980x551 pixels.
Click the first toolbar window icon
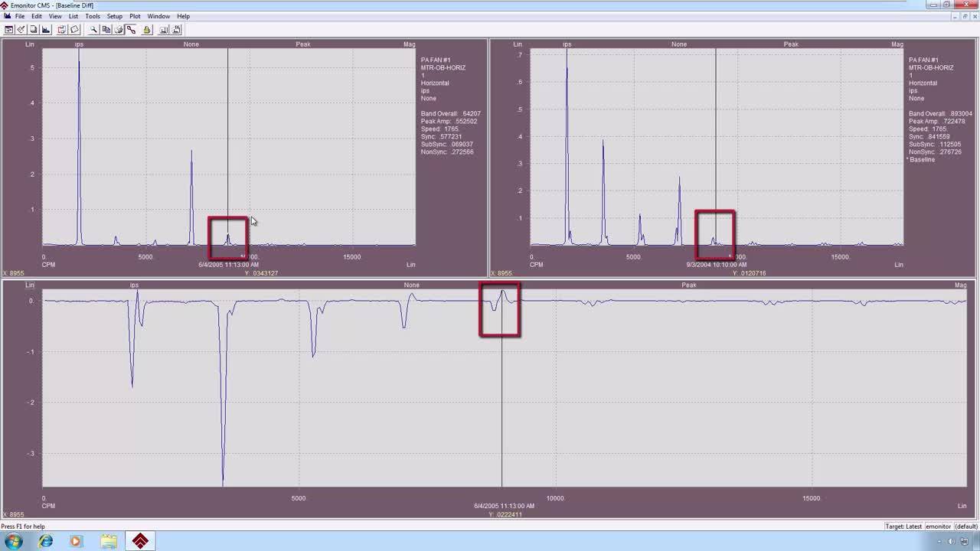8,30
